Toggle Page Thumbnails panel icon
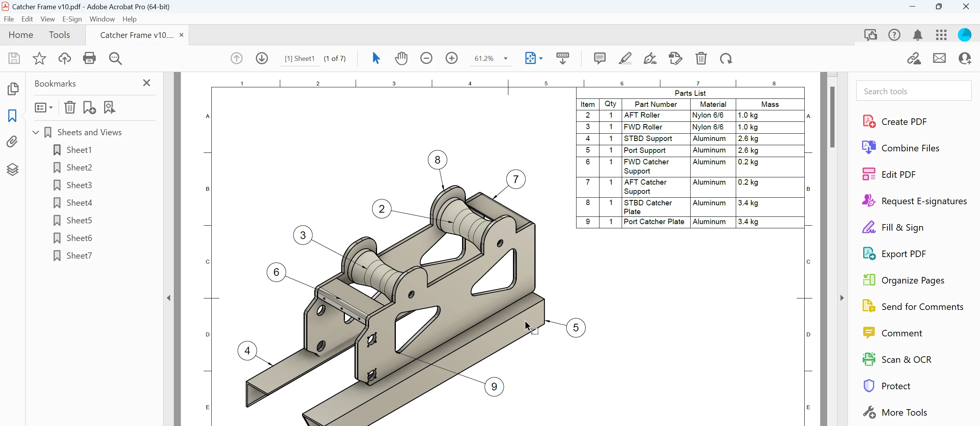 13,89
